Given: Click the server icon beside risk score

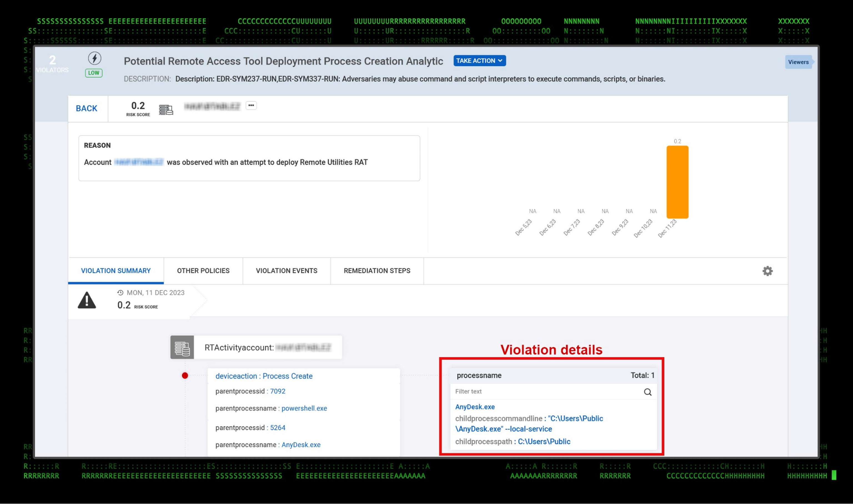Looking at the screenshot, I should click(166, 110).
